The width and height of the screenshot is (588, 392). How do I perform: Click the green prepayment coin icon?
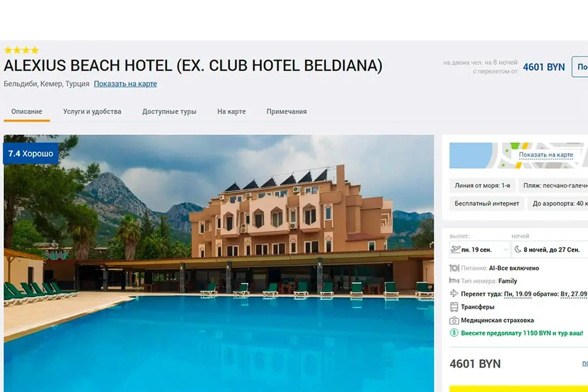click(x=454, y=333)
